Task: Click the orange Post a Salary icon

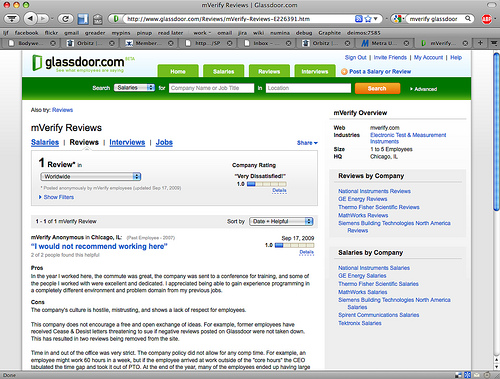Action: (x=344, y=72)
